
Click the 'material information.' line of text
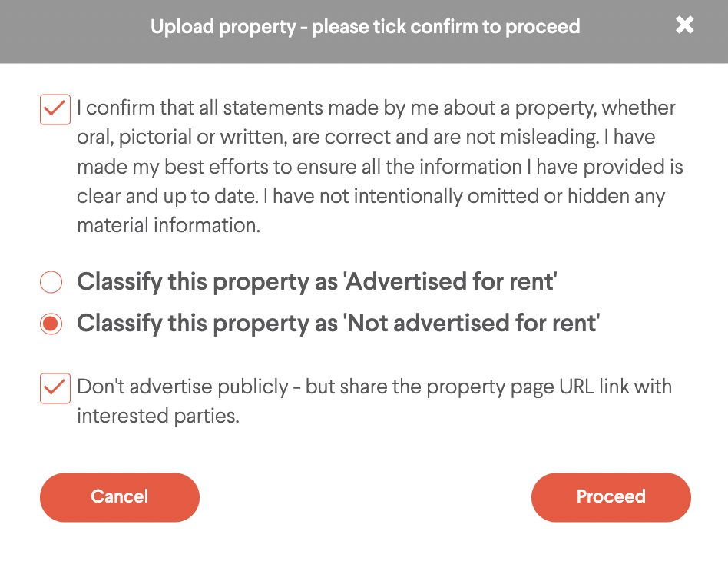(x=168, y=225)
